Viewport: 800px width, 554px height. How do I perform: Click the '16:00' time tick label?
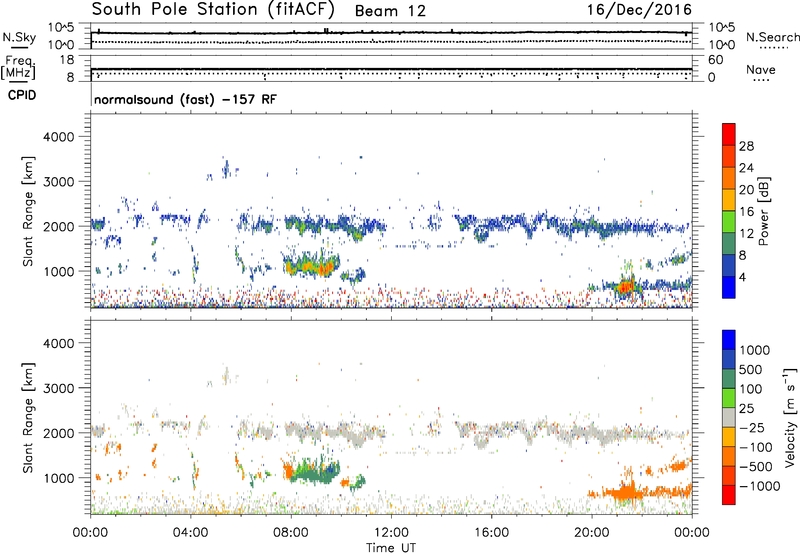(x=491, y=533)
